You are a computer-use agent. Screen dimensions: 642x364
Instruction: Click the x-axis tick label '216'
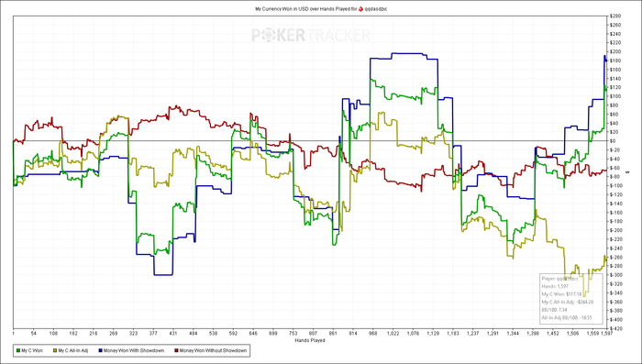(x=93, y=334)
